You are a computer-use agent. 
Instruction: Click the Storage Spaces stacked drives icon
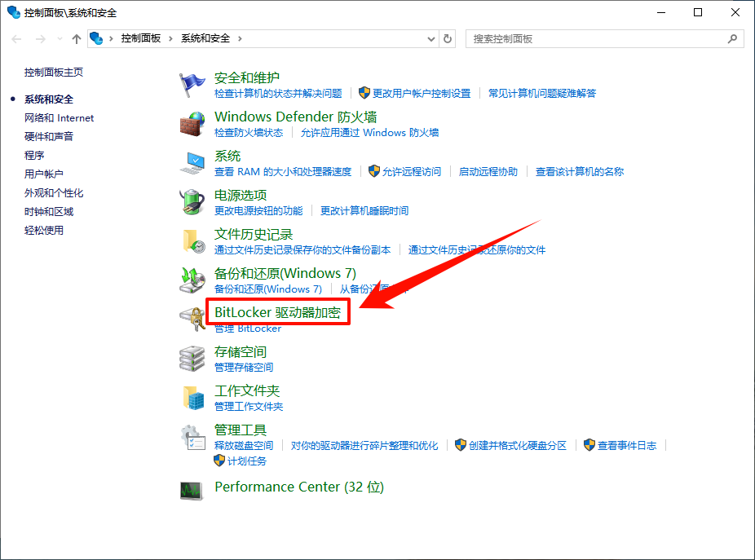coord(192,359)
